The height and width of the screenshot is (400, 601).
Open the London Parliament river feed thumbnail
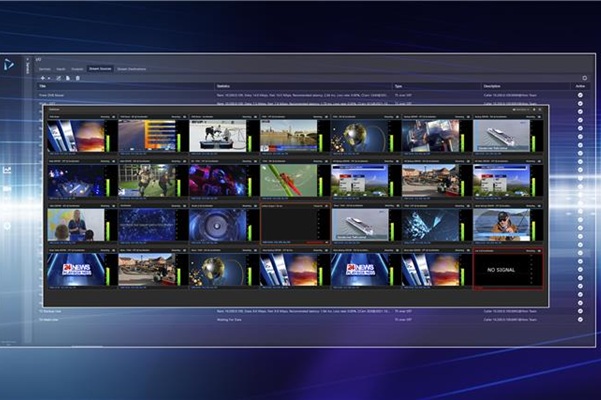click(x=289, y=136)
